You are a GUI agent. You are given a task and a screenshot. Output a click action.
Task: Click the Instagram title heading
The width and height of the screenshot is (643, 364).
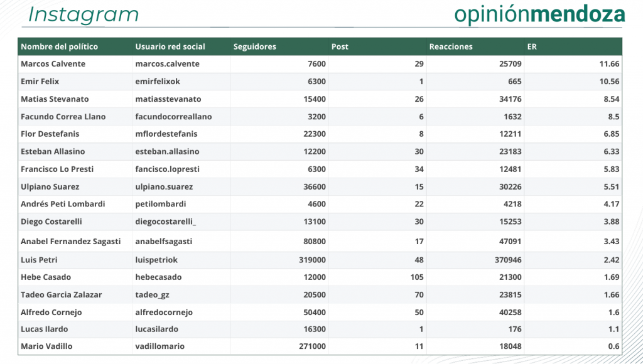[x=84, y=14]
